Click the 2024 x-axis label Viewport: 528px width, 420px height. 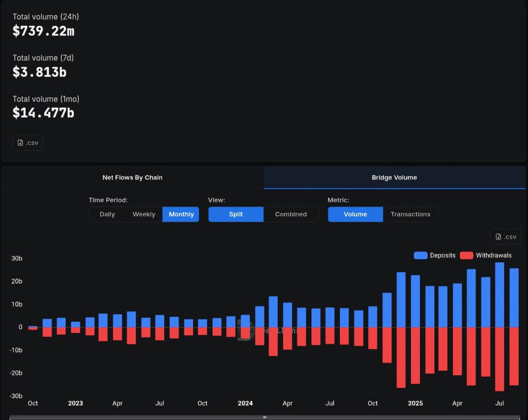(x=245, y=403)
